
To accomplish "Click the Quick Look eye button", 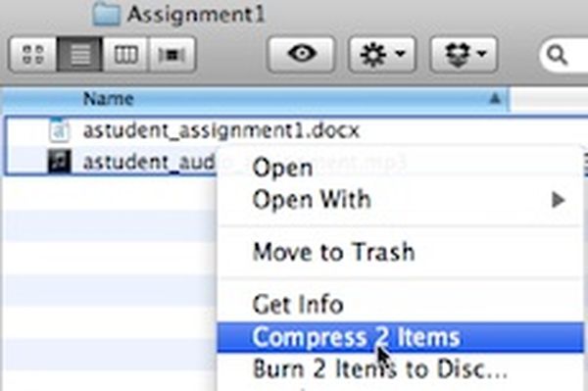I will pyautogui.click(x=301, y=54).
